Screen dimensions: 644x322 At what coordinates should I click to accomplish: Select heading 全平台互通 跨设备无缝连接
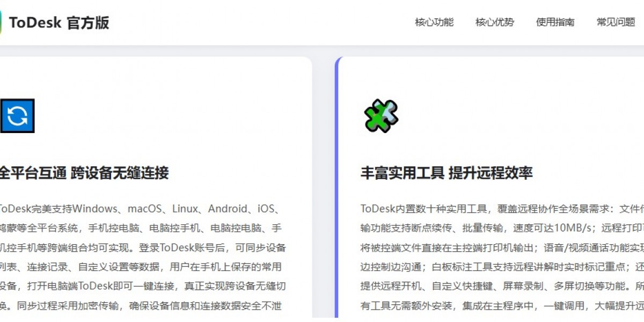click(84, 173)
